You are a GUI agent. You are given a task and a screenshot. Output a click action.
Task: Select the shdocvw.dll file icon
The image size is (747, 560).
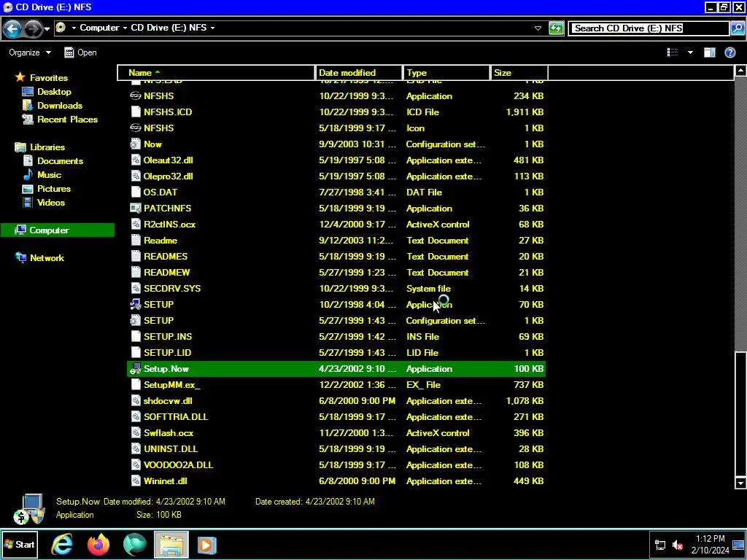click(136, 401)
